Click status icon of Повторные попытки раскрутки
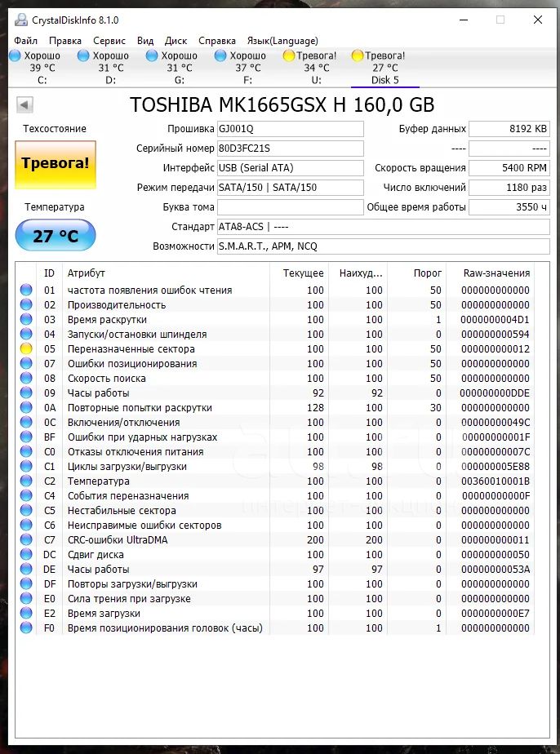Image resolution: width=560 pixels, height=754 pixels. 26,407
